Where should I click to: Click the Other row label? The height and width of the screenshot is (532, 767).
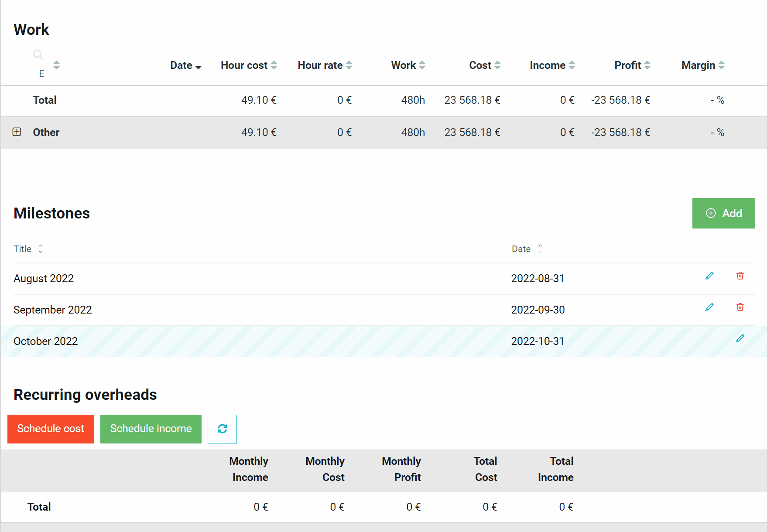tap(46, 132)
